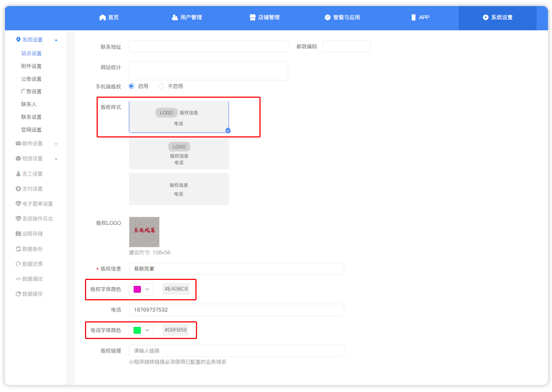The height and width of the screenshot is (392, 552).
Task: Collapse the 系统设置 sidebar group arrow
Action: (x=56, y=40)
